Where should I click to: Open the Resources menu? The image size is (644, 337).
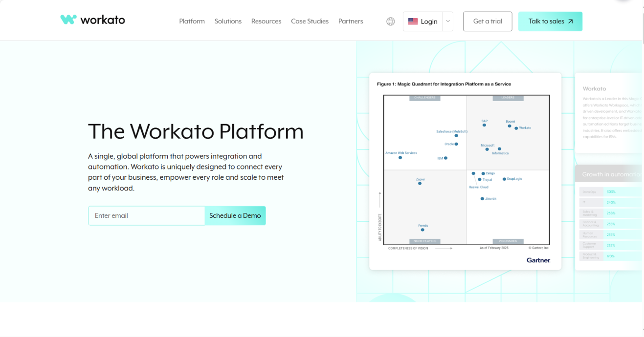[266, 21]
